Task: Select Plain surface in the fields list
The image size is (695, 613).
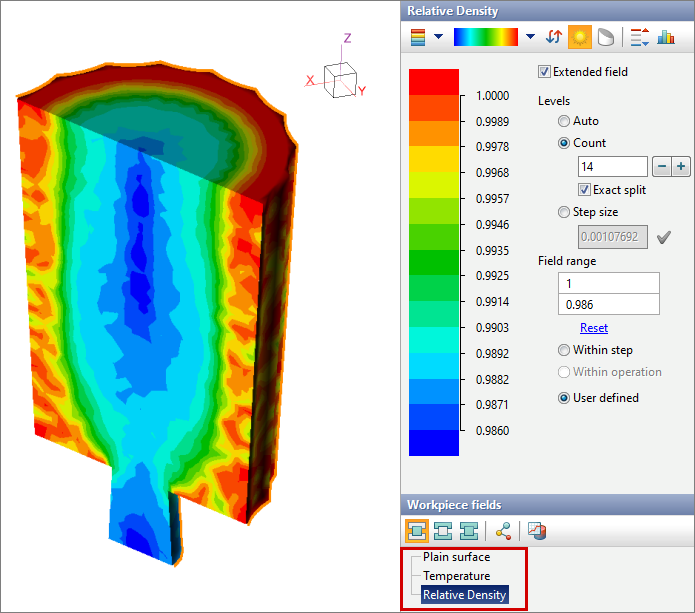Action: point(456,557)
